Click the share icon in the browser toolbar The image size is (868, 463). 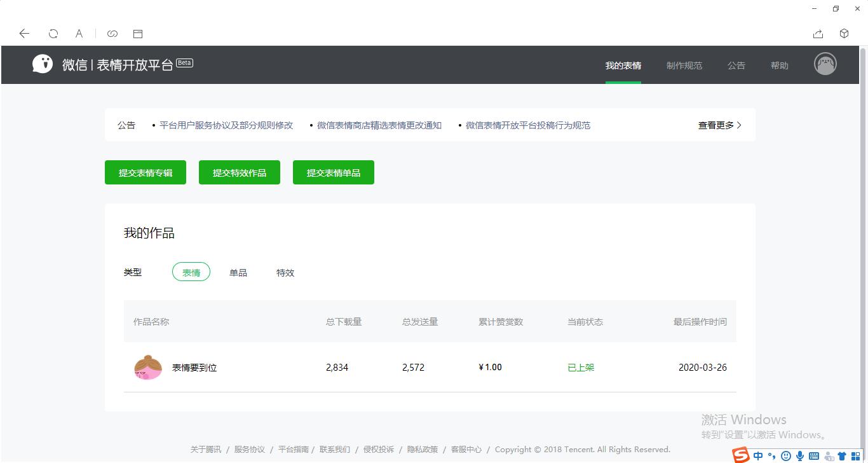[818, 34]
